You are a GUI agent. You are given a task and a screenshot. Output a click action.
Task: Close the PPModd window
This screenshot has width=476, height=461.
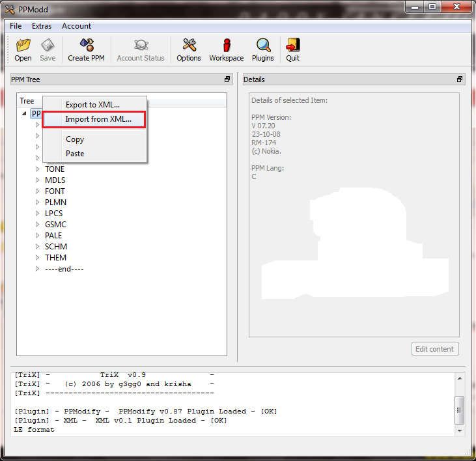tap(456, 7)
